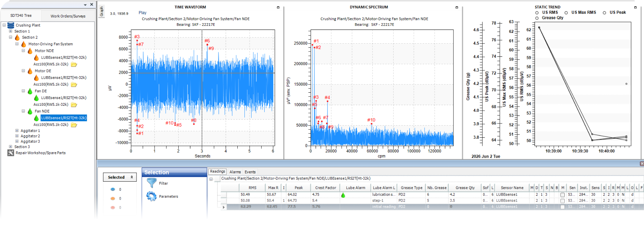Click the Filter funnel icon
Screen dimensions: 644x228
pyautogui.click(x=151, y=183)
